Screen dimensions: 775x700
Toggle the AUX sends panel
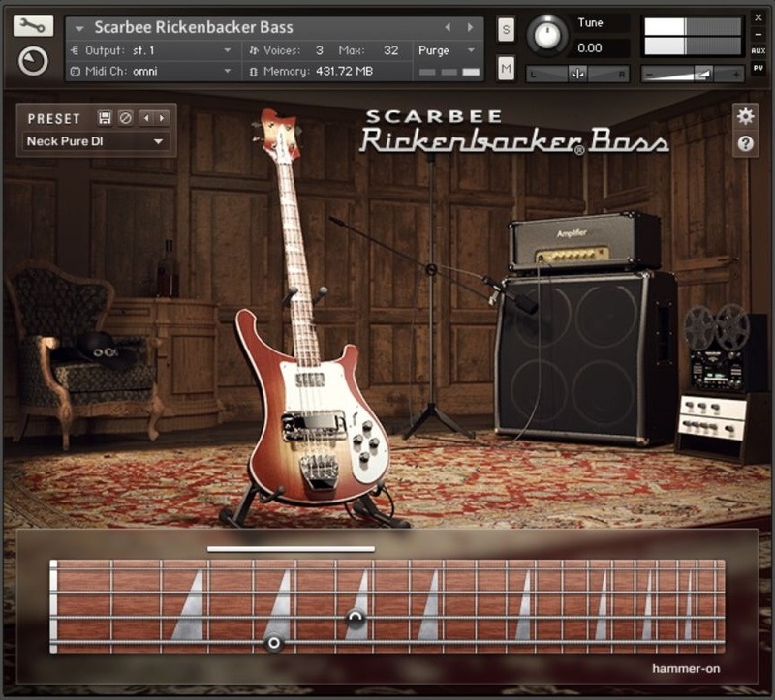pos(758,49)
